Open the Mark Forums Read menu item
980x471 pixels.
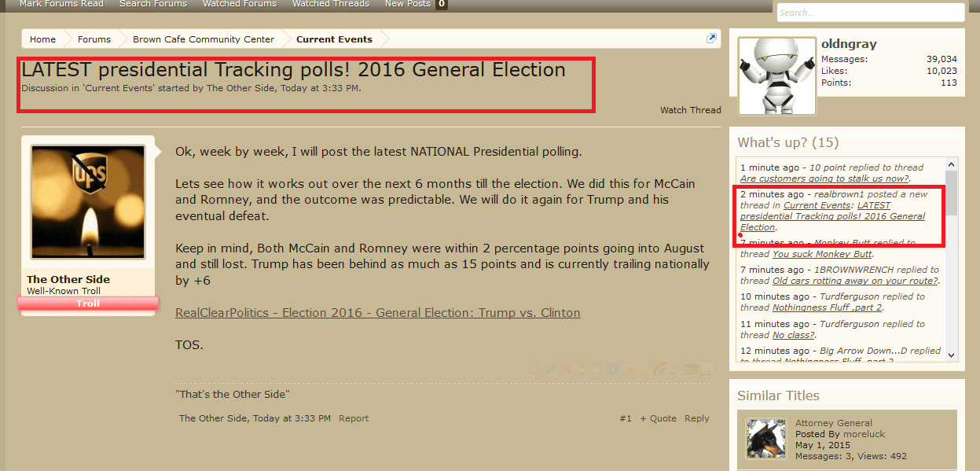click(x=61, y=4)
